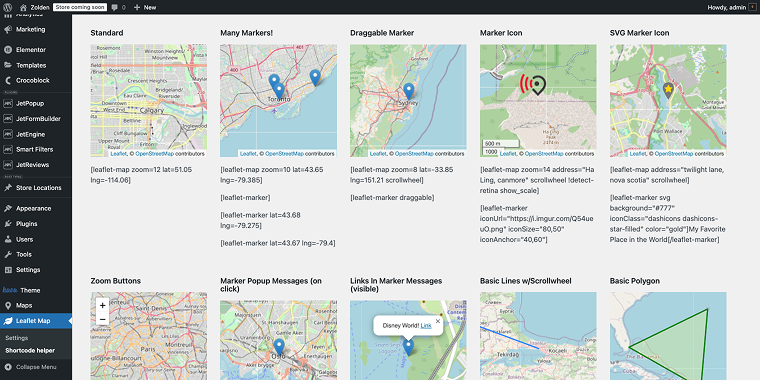Click Leaflet link on SVG Marker Icon map
760x380 pixels.
(638, 154)
